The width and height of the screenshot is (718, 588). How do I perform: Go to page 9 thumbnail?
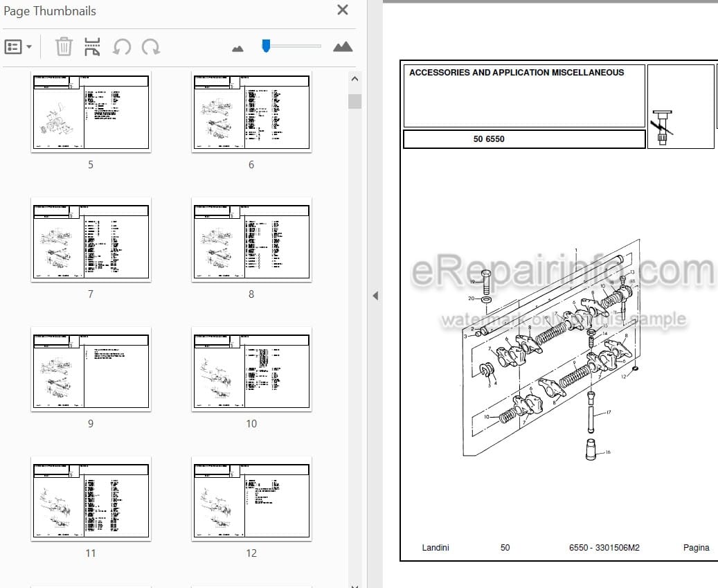pos(91,369)
